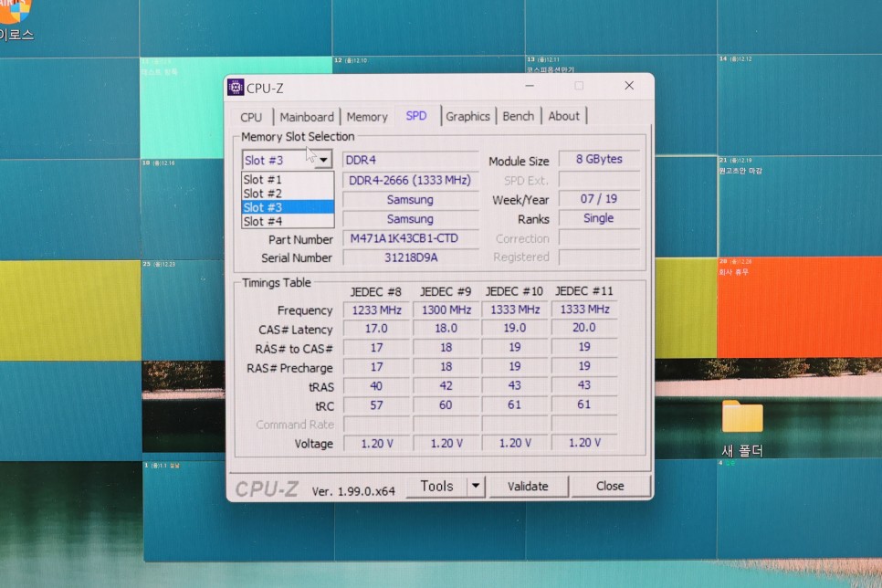The image size is (882, 588).
Task: Minimize the CPU-Z window
Action: pos(530,86)
